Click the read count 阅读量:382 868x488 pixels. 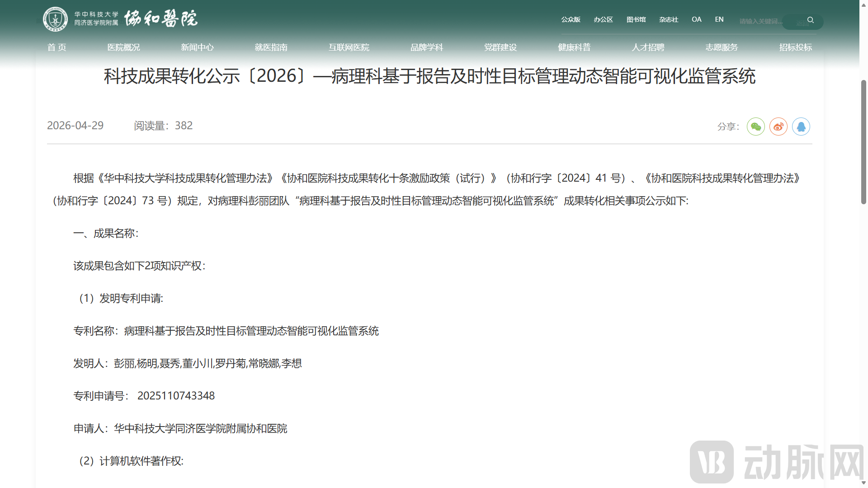coord(163,126)
